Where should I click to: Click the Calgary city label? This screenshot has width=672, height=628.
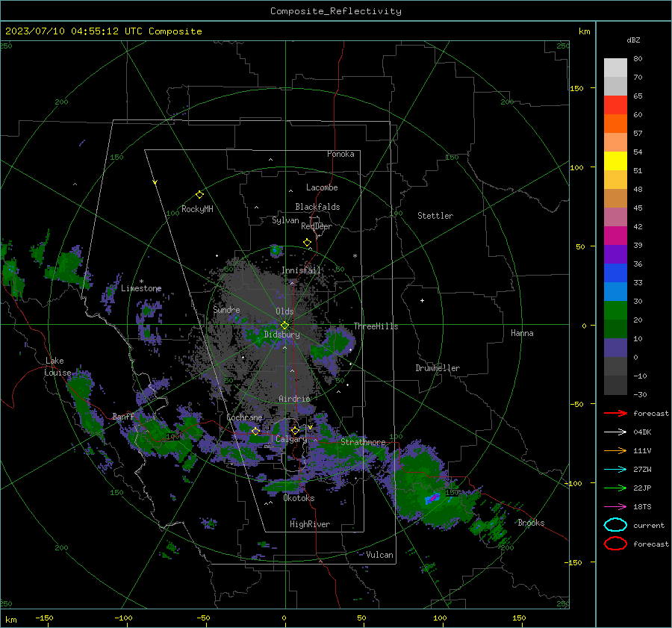[291, 439]
